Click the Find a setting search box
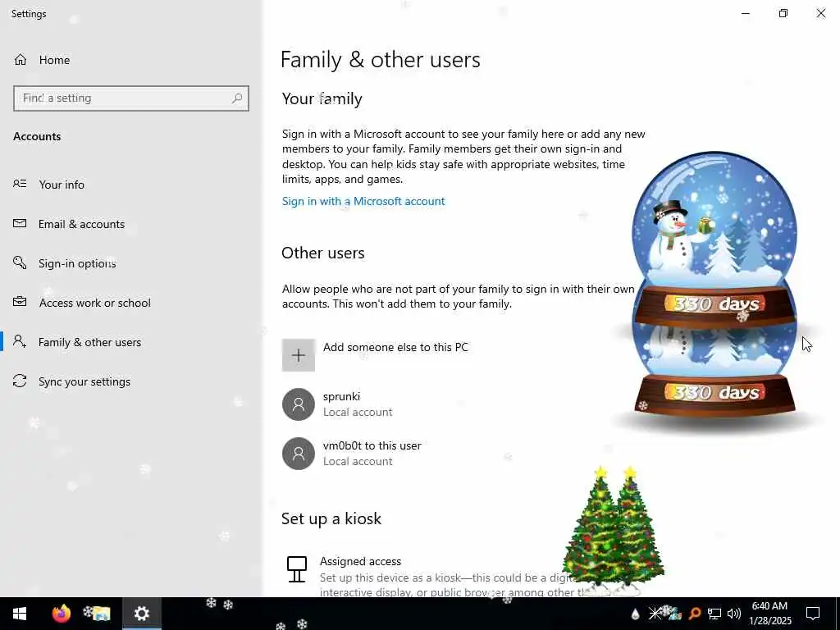Image resolution: width=840 pixels, height=630 pixels. (x=130, y=98)
